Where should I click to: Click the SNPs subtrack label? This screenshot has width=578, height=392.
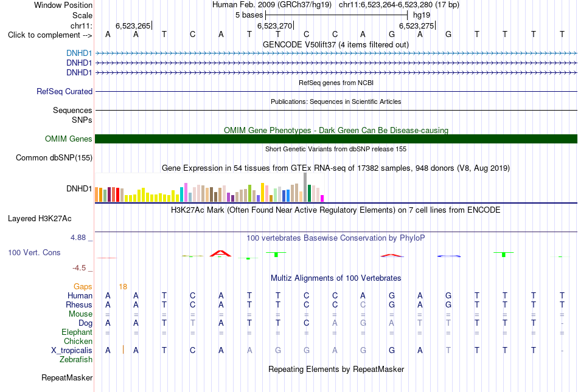[x=82, y=120]
